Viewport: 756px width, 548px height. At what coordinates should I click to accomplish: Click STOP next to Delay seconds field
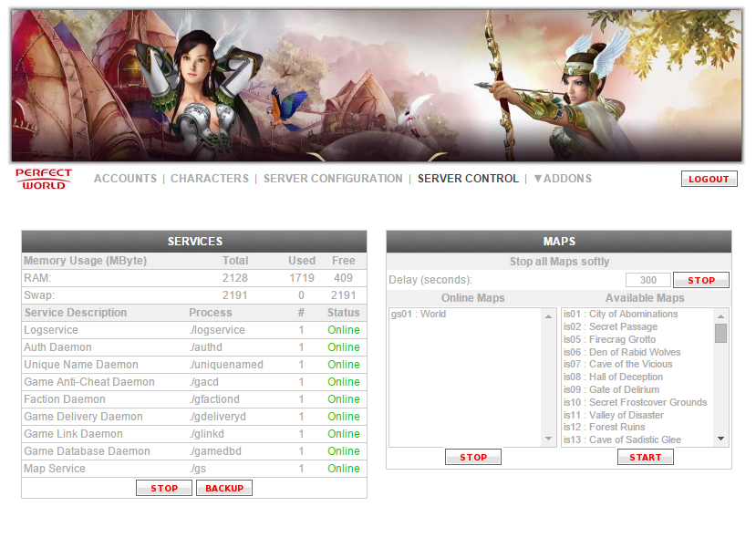coord(701,280)
